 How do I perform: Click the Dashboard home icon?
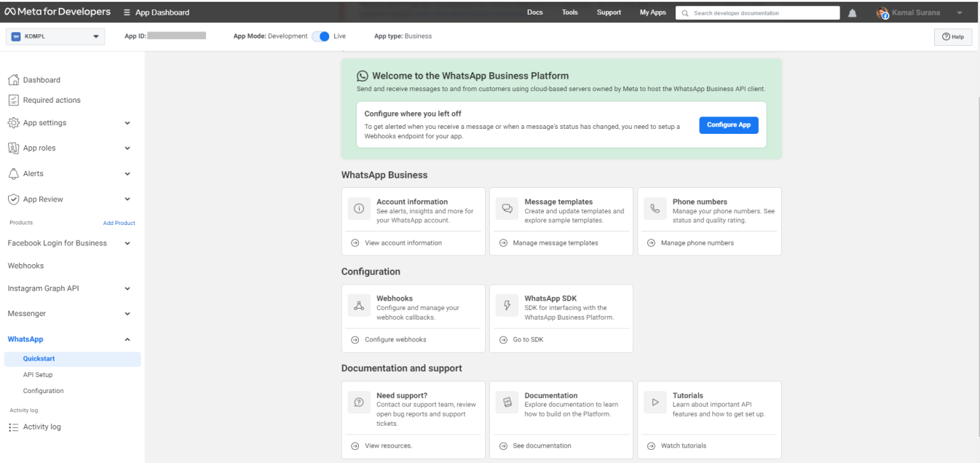click(x=13, y=80)
